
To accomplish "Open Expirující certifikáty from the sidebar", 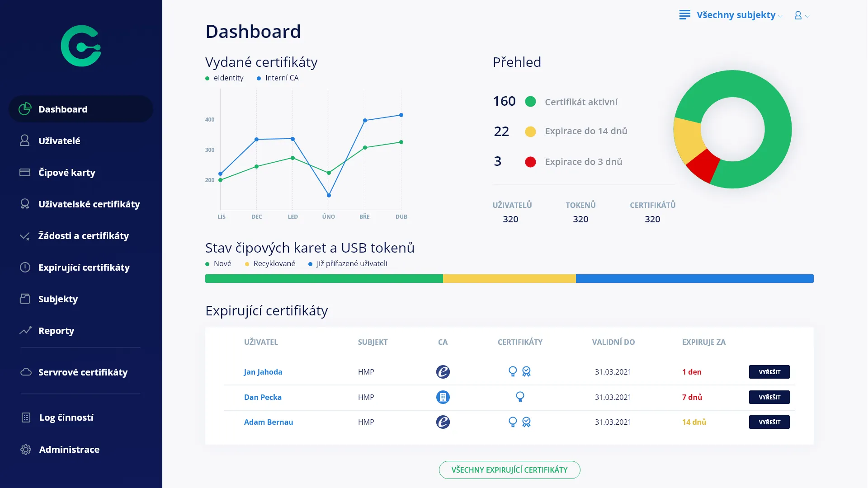I will coord(84,267).
